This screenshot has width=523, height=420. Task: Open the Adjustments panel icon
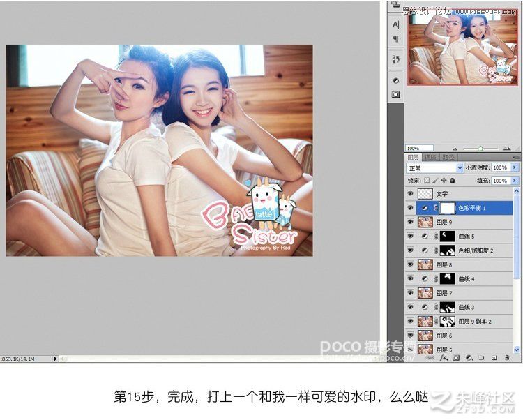(395, 81)
